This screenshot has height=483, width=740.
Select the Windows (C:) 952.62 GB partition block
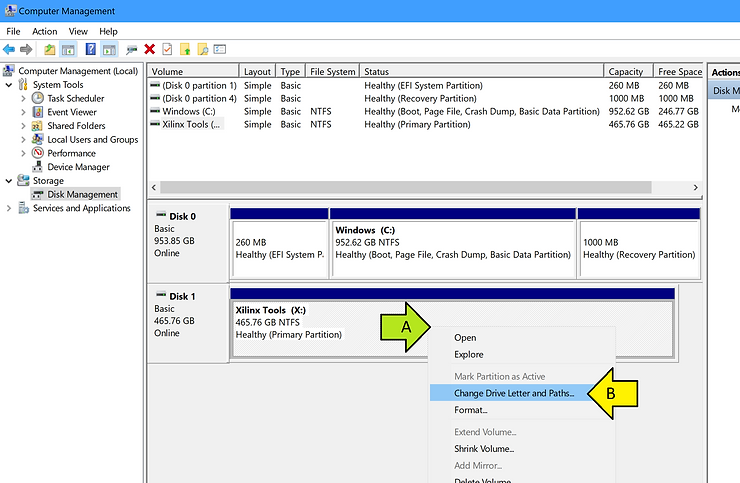453,243
